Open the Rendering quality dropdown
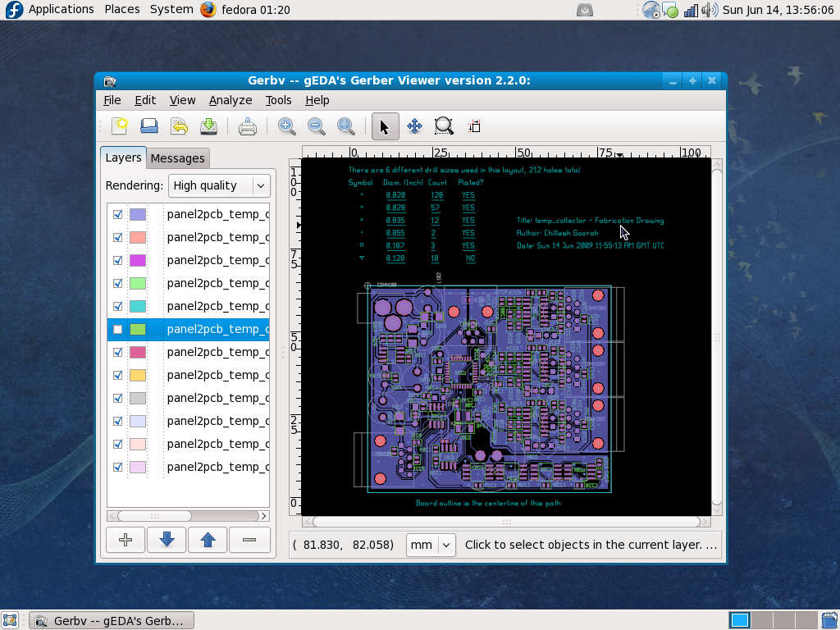This screenshot has height=630, width=840. 219,185
